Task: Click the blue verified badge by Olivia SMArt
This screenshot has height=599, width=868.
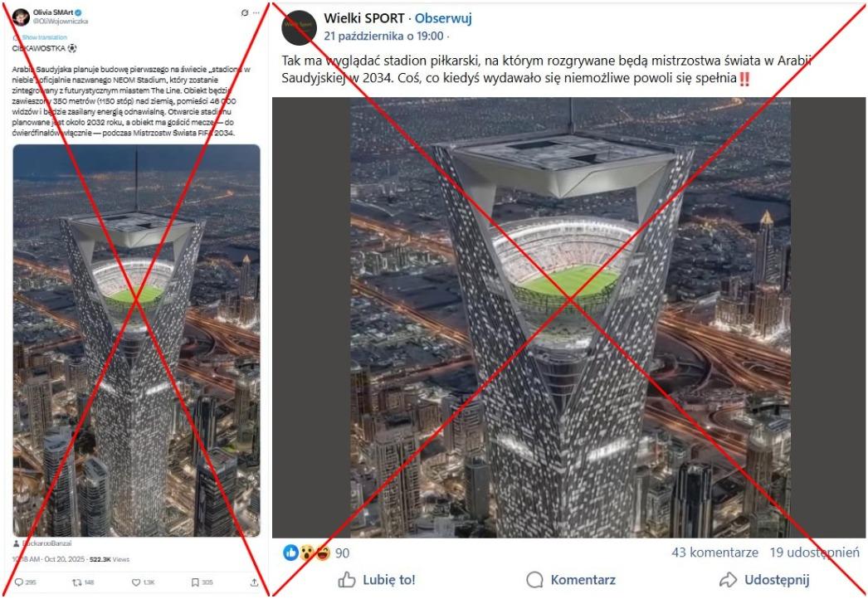Action: pos(78,12)
